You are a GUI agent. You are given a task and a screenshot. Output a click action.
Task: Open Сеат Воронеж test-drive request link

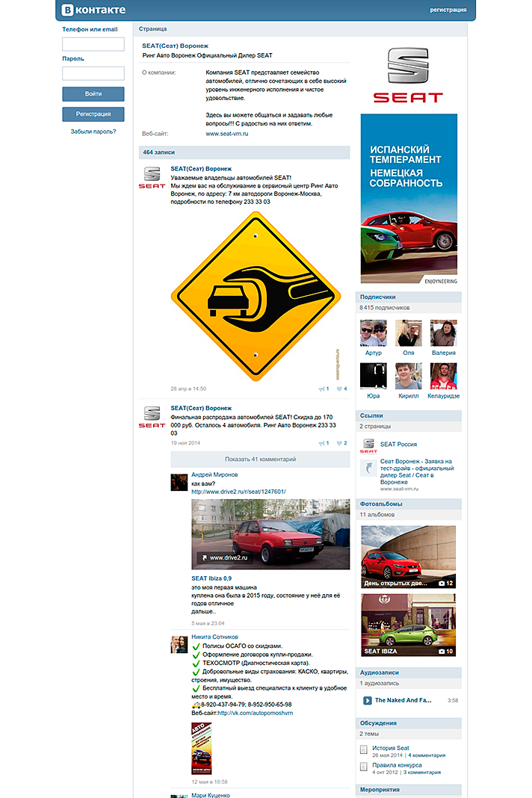(417, 471)
